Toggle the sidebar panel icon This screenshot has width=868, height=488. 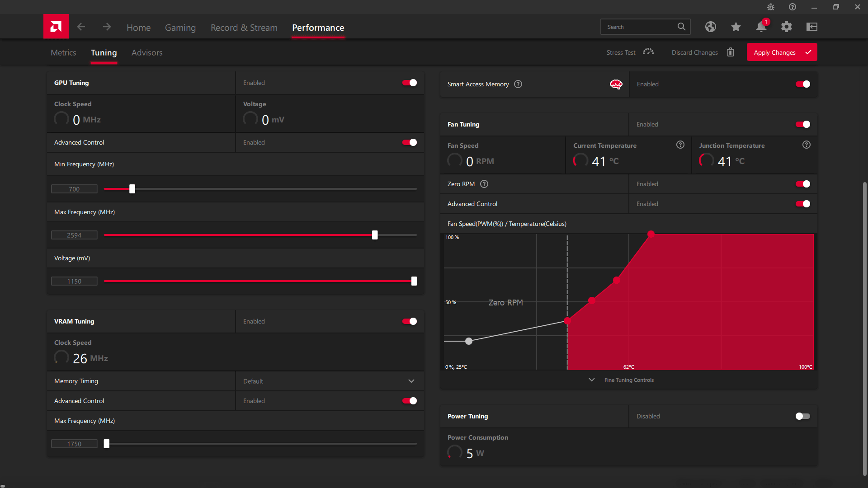tap(812, 27)
